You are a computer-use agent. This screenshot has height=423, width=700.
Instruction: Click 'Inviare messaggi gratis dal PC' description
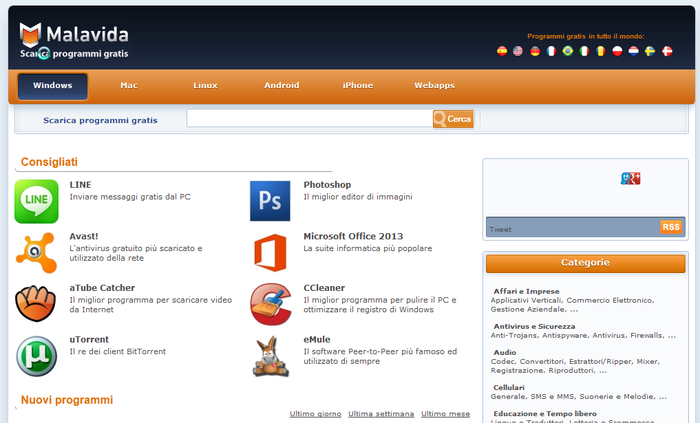point(130,197)
